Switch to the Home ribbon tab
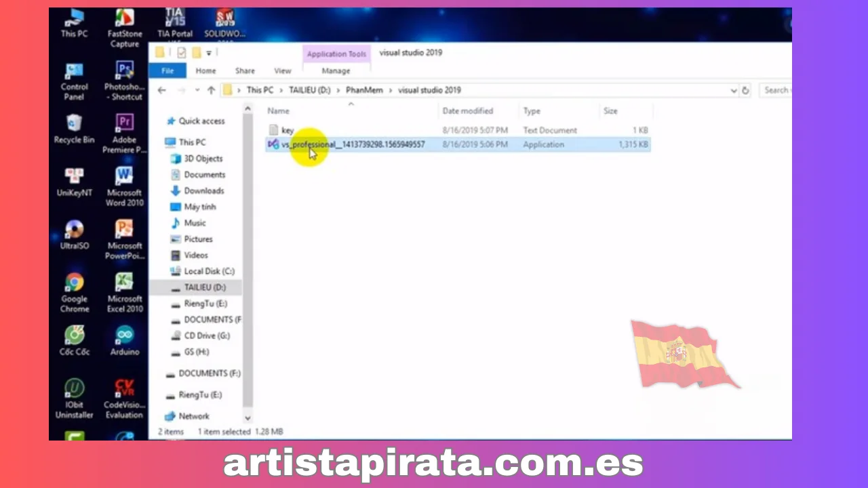 [x=205, y=70]
